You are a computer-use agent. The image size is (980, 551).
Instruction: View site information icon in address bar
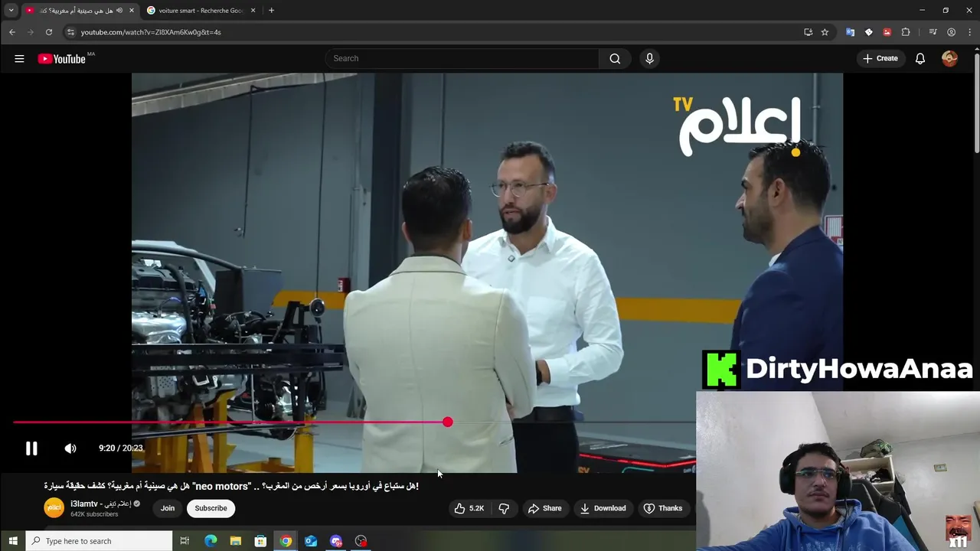click(70, 32)
